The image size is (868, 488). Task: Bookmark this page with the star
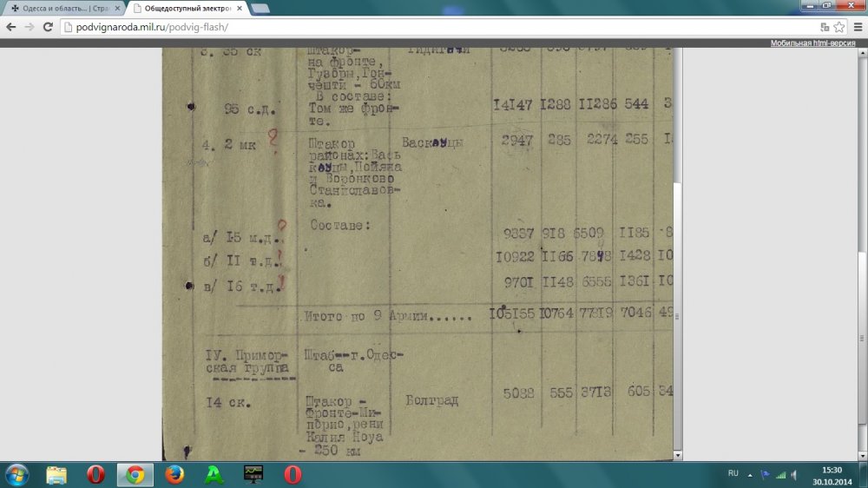point(839,27)
